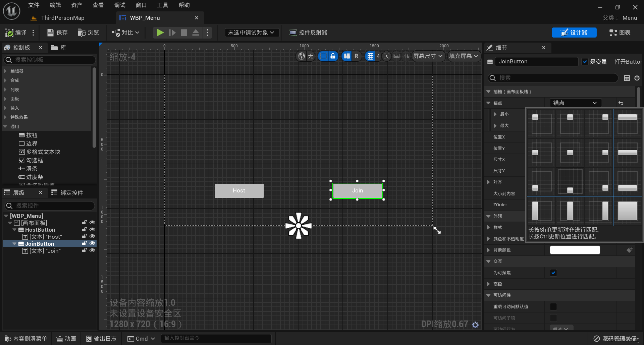Collapse the Common (通用) palette category
Screen dimensions: 644x345
[x=5, y=126]
